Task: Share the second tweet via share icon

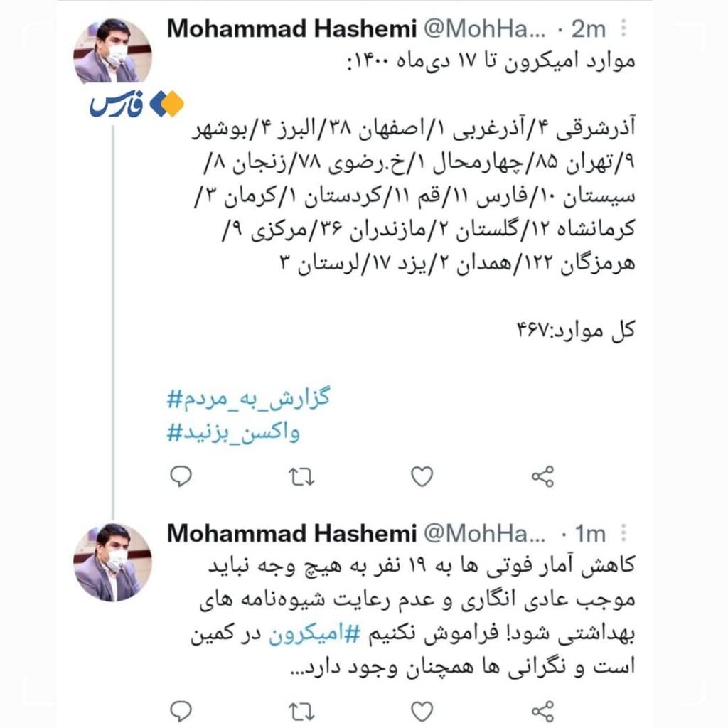Action: coord(542,711)
